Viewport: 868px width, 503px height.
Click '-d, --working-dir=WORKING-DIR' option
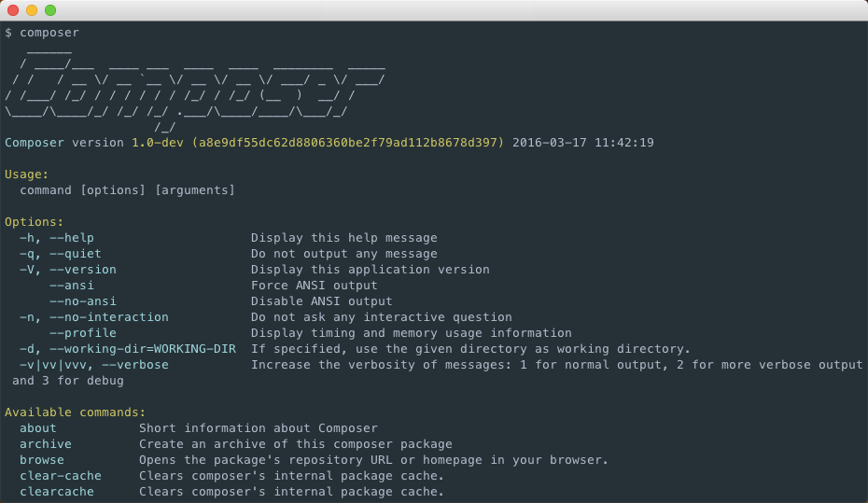pos(128,349)
